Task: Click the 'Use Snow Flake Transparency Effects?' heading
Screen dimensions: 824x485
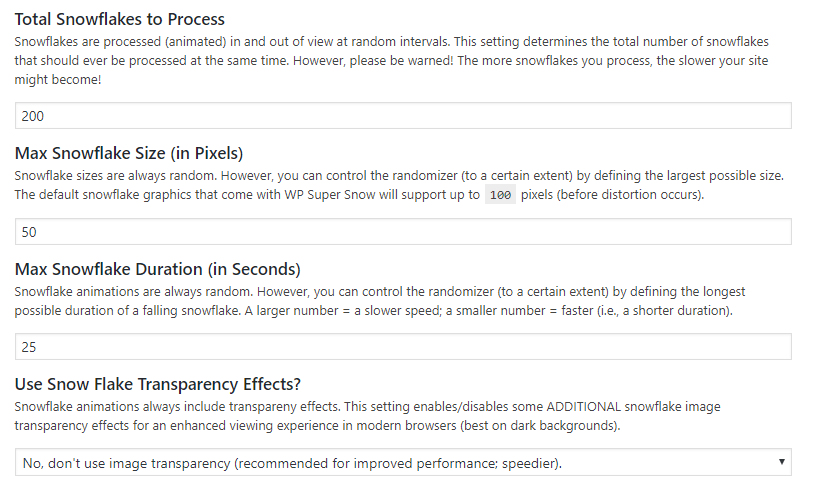Action: tap(159, 385)
